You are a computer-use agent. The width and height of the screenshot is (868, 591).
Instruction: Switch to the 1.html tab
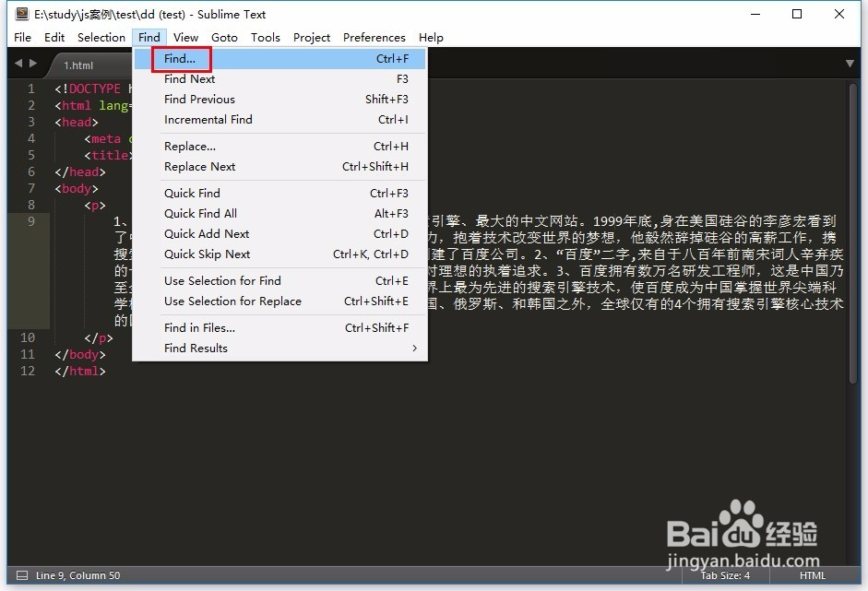click(x=78, y=65)
